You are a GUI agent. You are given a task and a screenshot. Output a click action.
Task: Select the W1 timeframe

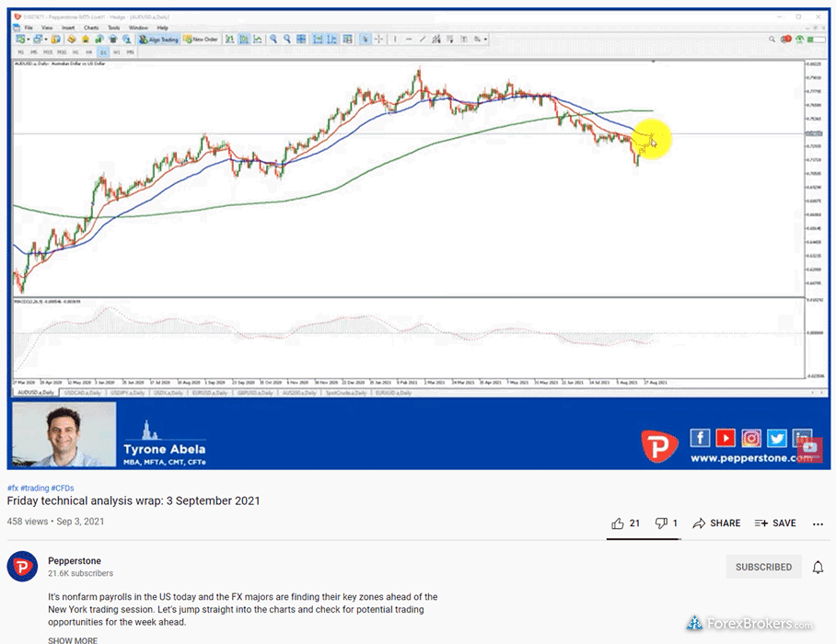click(116, 52)
